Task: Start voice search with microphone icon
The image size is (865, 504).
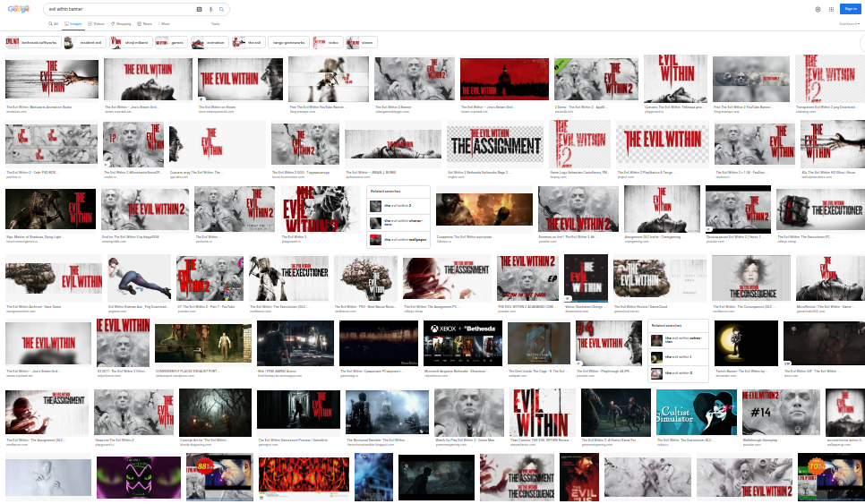Action: 210,9
